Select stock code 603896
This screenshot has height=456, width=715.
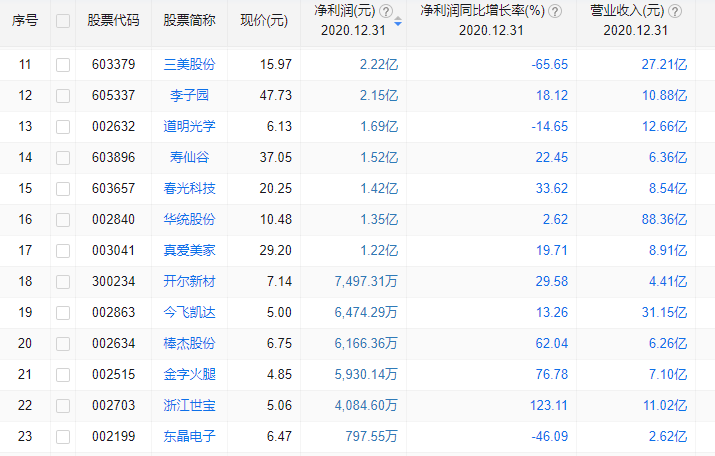pos(114,157)
